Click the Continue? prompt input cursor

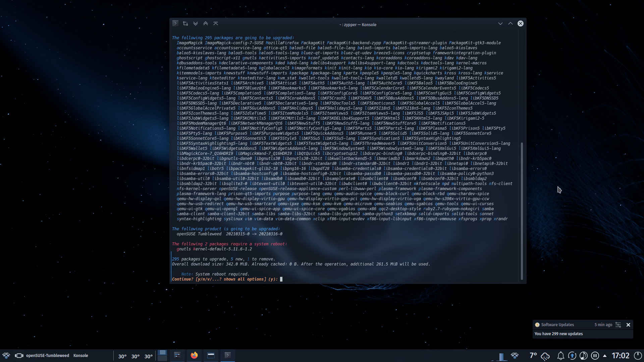pos(281,279)
